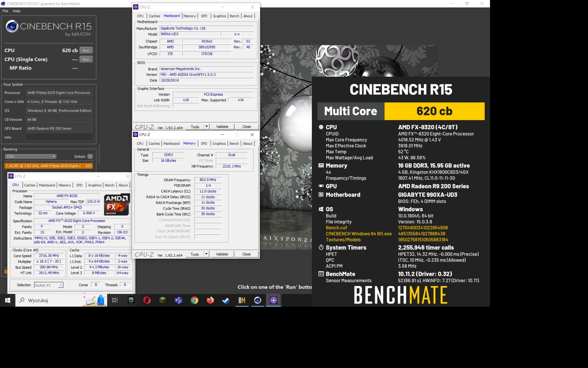Click Validate in Memory CPU-Z window
This screenshot has height=368, width=588.
pyautogui.click(x=222, y=254)
